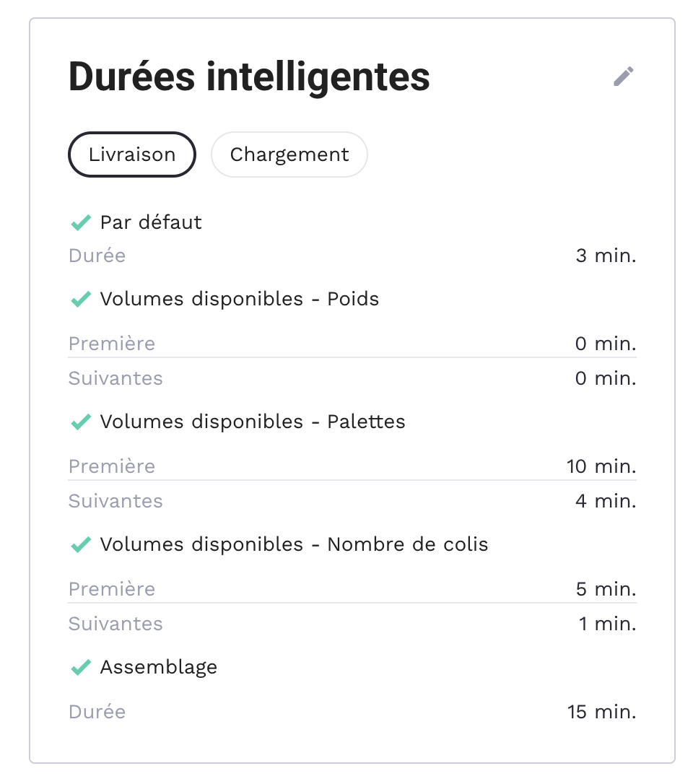Click the Par défaut label
This screenshot has width=693, height=784.
(x=151, y=222)
